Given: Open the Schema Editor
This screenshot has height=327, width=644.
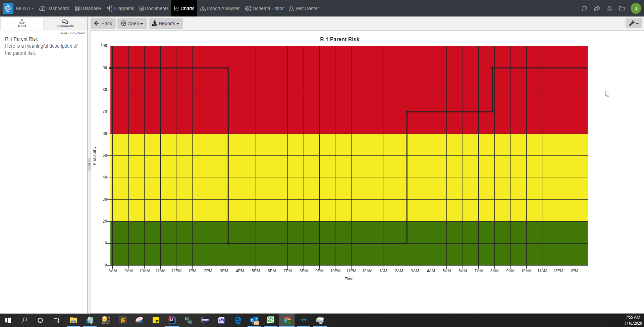Looking at the screenshot, I should [x=264, y=8].
